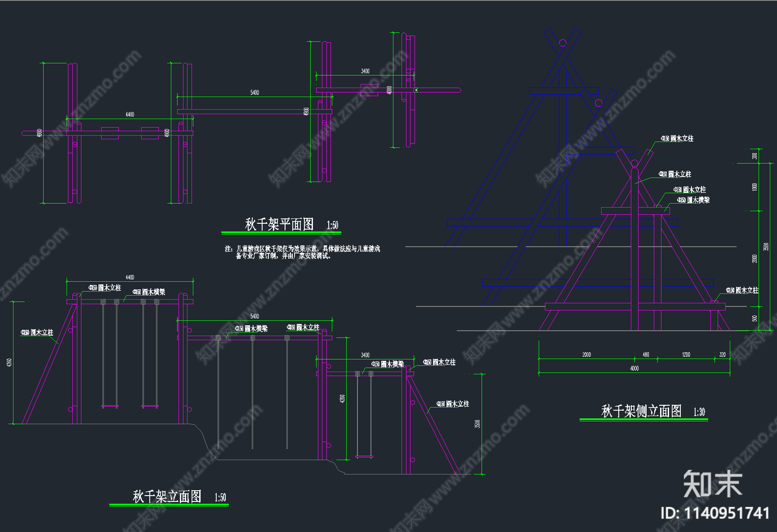Select the 4400 dimension in the plan view
Image resolution: width=777 pixels, height=532 pixels.
[130, 115]
